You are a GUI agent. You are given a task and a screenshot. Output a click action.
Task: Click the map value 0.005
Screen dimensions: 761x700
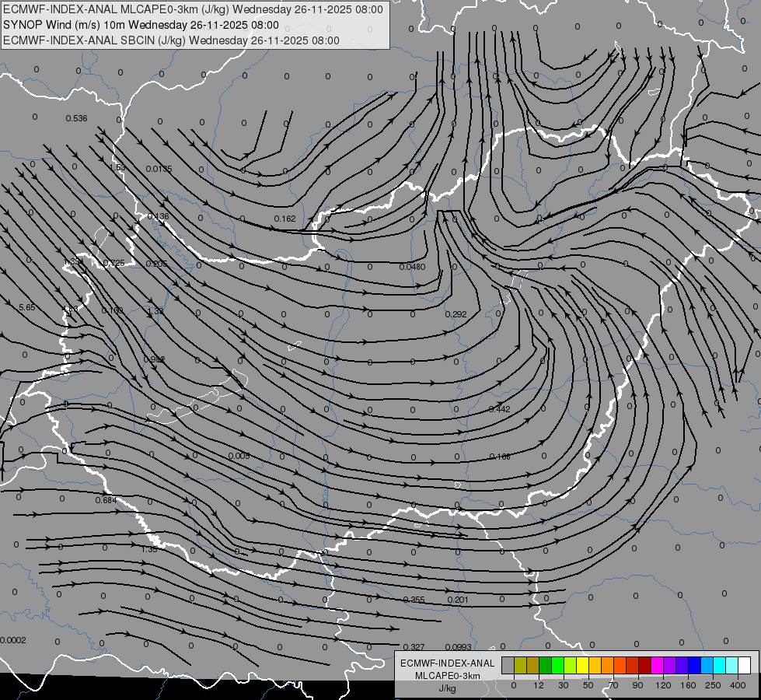click(x=239, y=456)
